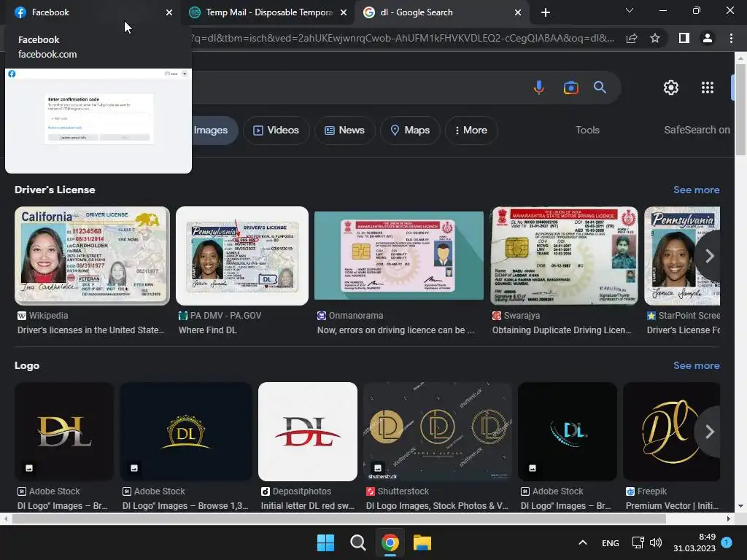747x560 pixels.
Task: Click "Initial letter DL red sw..." title
Action: coord(307,506)
